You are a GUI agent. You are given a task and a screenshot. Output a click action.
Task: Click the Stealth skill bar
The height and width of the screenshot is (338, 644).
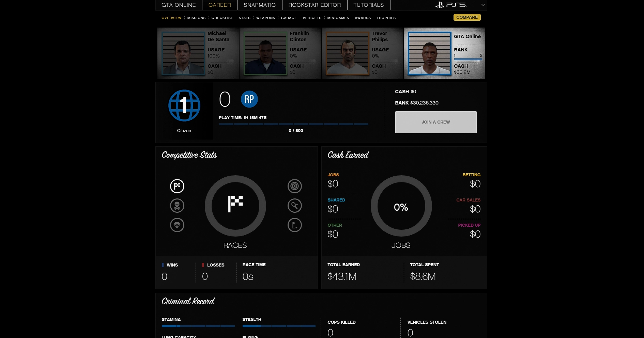click(x=279, y=326)
